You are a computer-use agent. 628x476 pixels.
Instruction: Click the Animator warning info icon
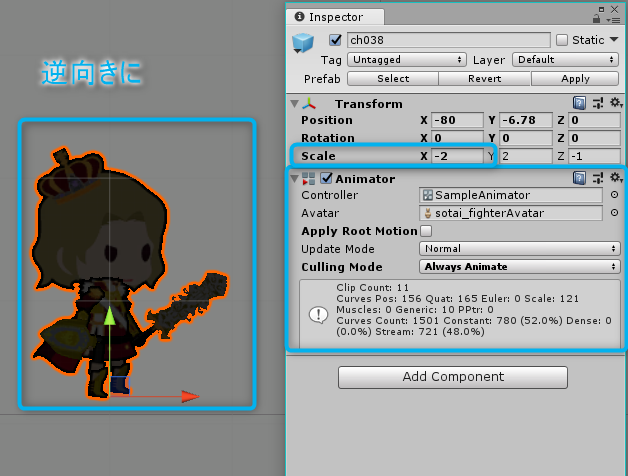pos(318,315)
